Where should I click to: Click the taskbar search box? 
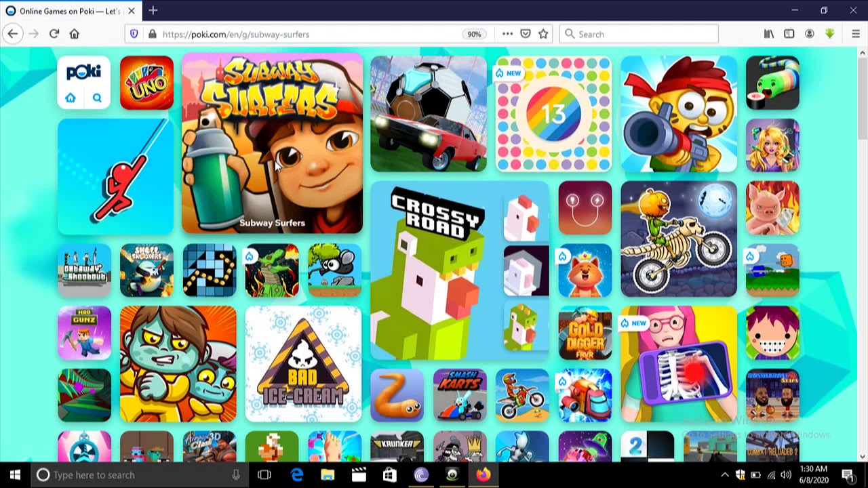[x=140, y=475]
